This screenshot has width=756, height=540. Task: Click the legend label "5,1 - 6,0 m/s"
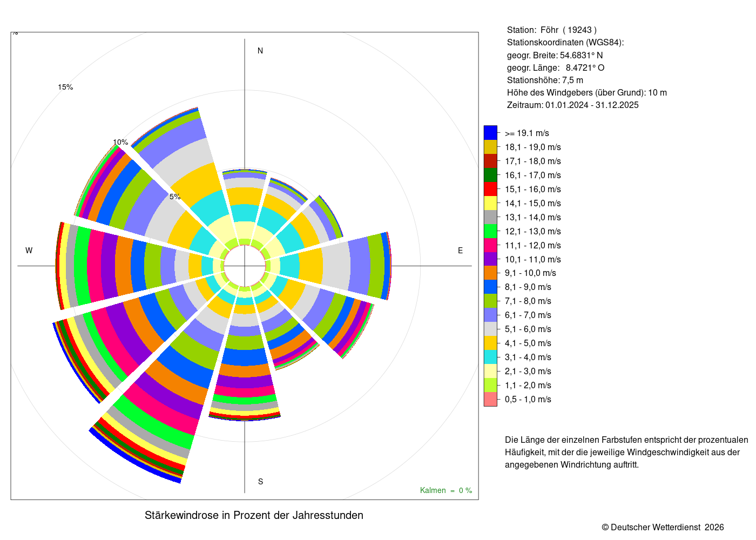pos(528,329)
